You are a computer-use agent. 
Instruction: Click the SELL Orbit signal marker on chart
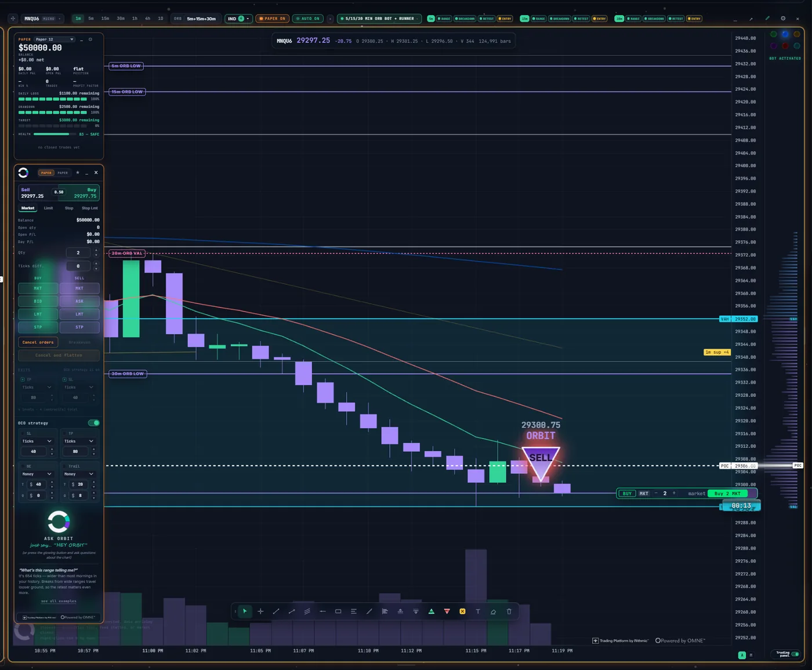(541, 462)
